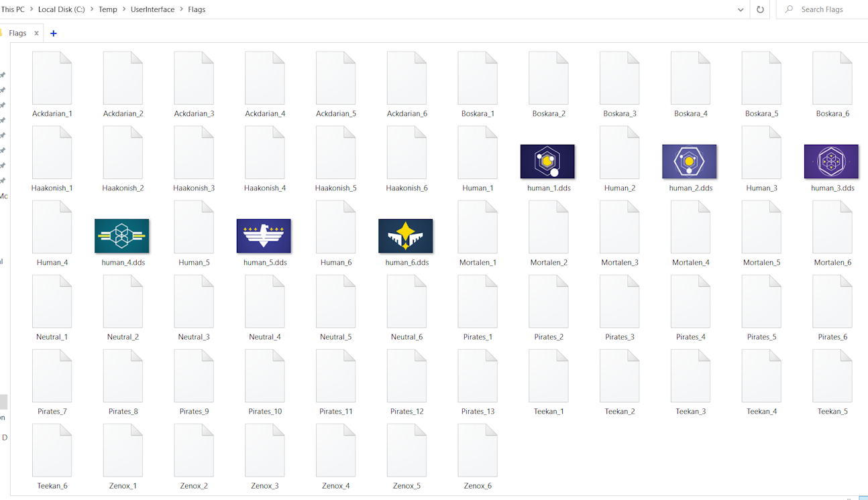Select the Neutral_3 file icon
This screenshot has width=868, height=500.
click(x=193, y=301)
